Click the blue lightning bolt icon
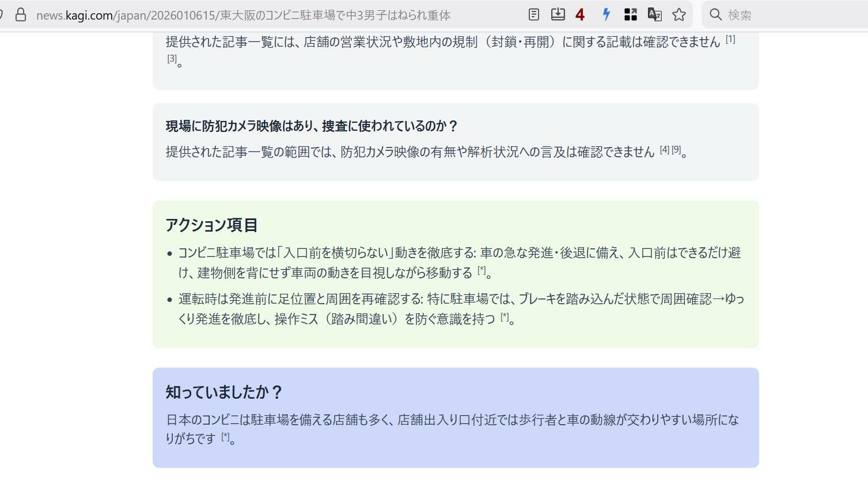The width and height of the screenshot is (868, 484). pos(606,15)
